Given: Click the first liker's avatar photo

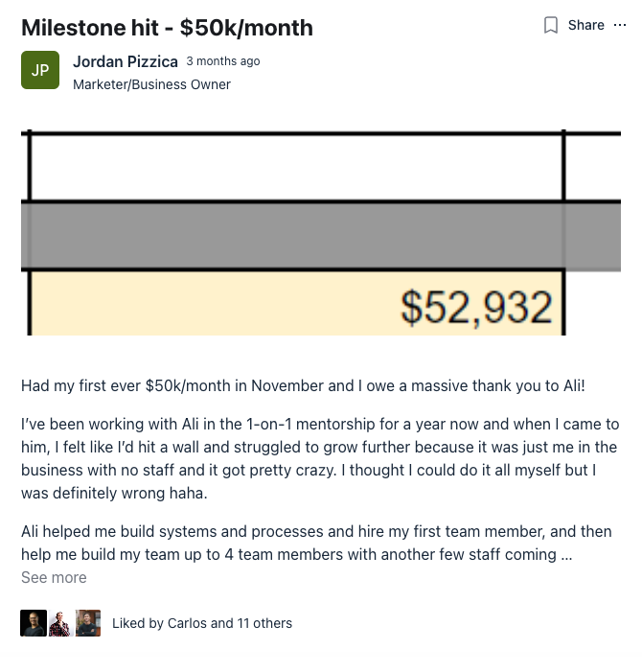Looking at the screenshot, I should 34,623.
